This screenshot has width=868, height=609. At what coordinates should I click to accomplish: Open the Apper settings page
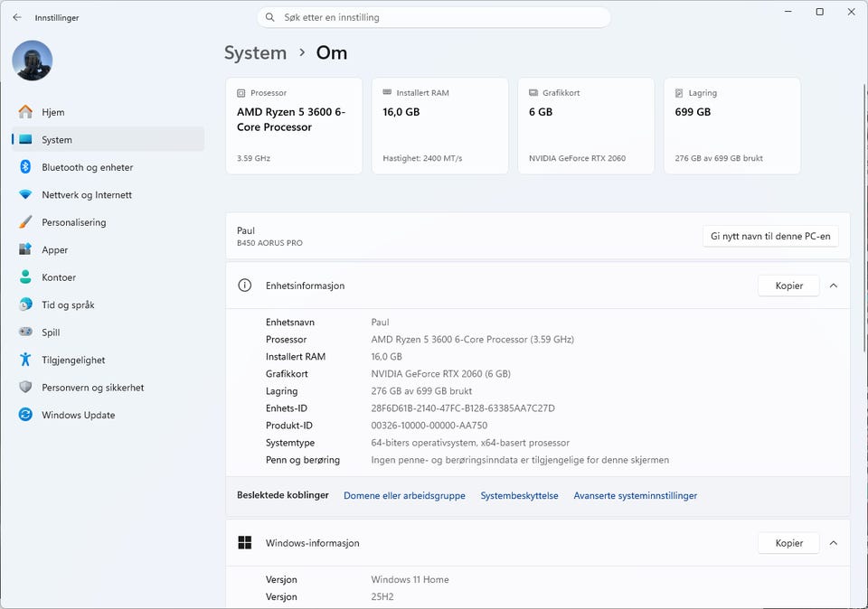(x=108, y=250)
